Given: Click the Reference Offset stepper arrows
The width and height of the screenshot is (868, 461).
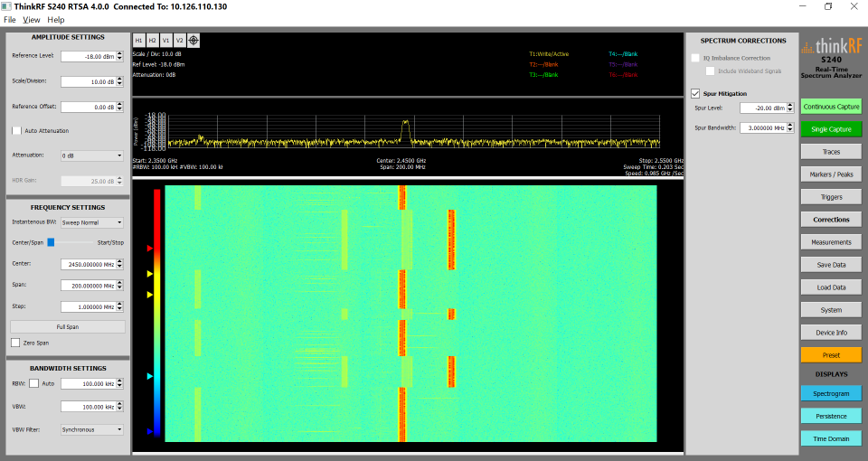Looking at the screenshot, I should point(119,107).
